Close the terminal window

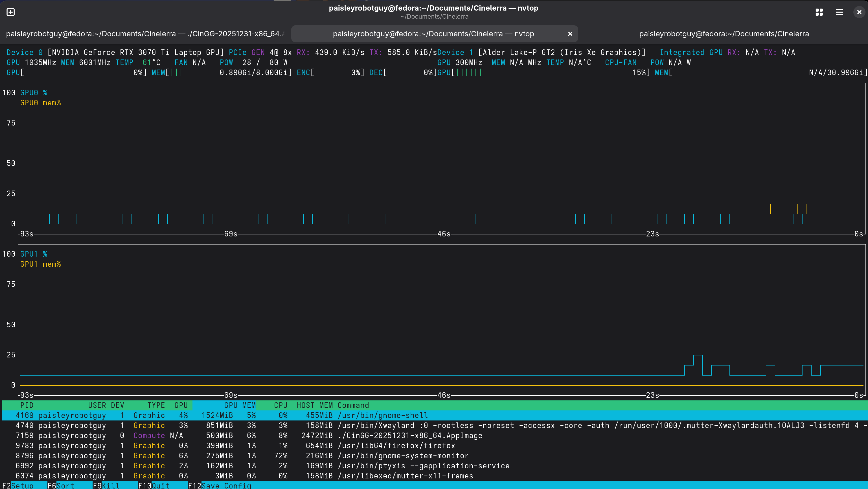point(859,12)
